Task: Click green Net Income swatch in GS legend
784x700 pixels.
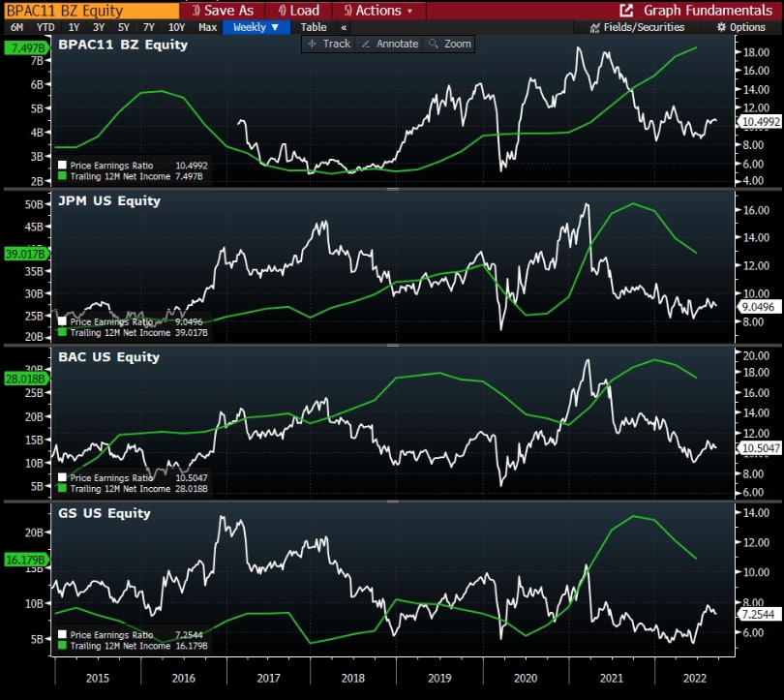Action: pos(63,646)
